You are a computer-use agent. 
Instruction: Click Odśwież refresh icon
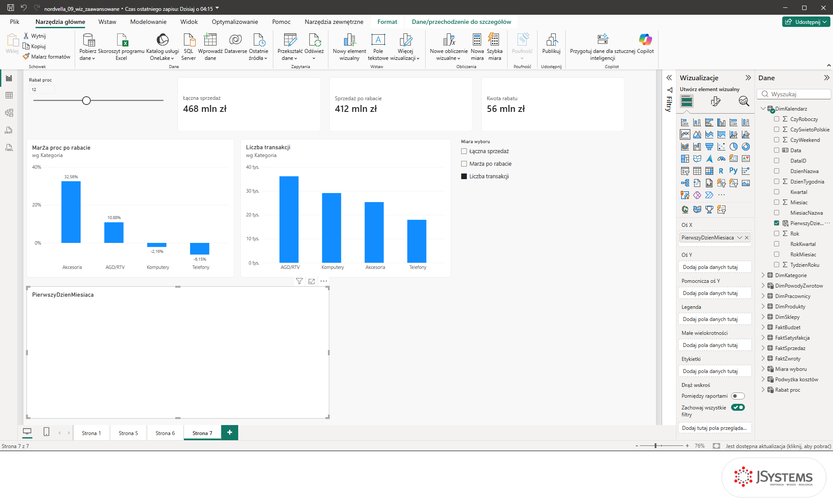(314, 47)
